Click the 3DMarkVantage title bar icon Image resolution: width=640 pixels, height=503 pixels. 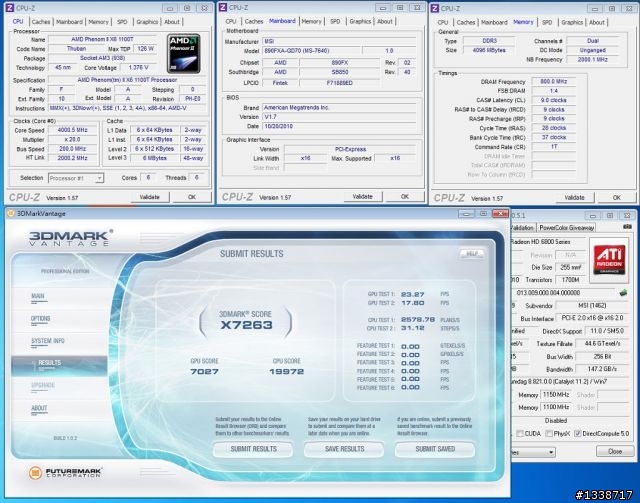click(11, 214)
